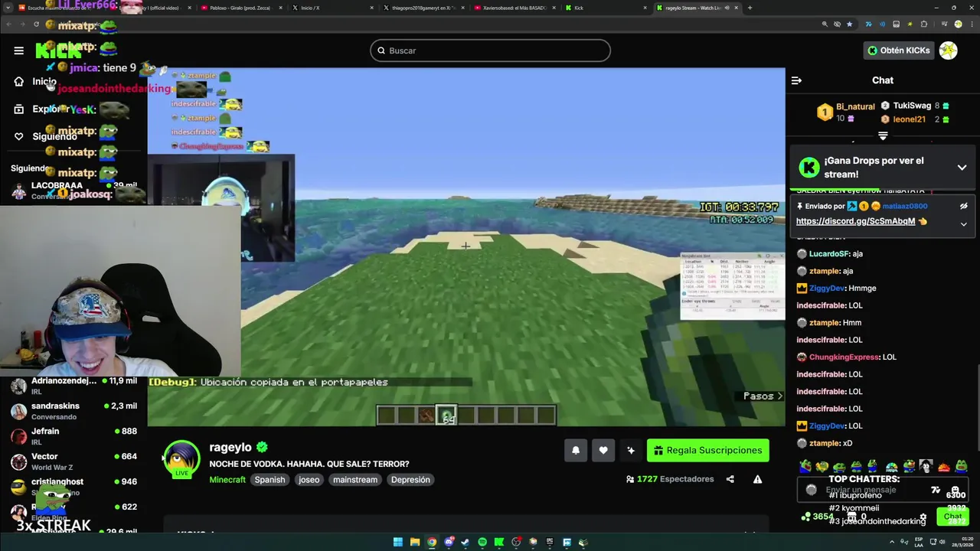
Task: Select the Spanish tag
Action: coord(269,480)
